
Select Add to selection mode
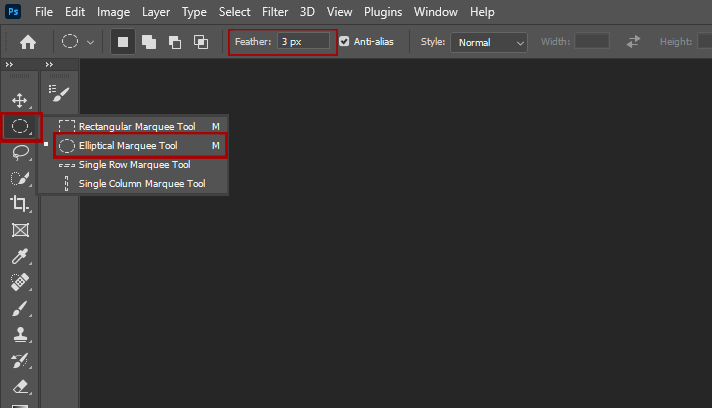click(x=149, y=42)
